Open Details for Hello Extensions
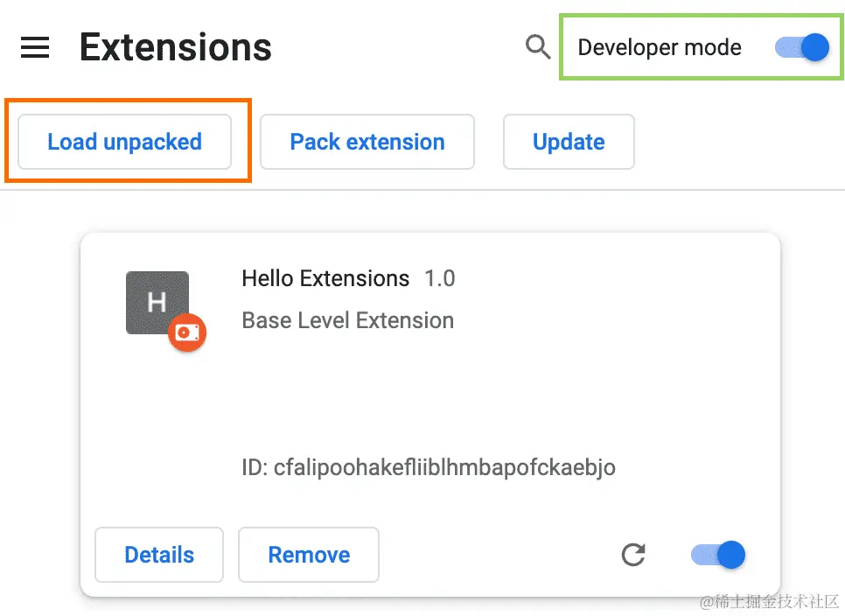The image size is (845, 616). 159,555
